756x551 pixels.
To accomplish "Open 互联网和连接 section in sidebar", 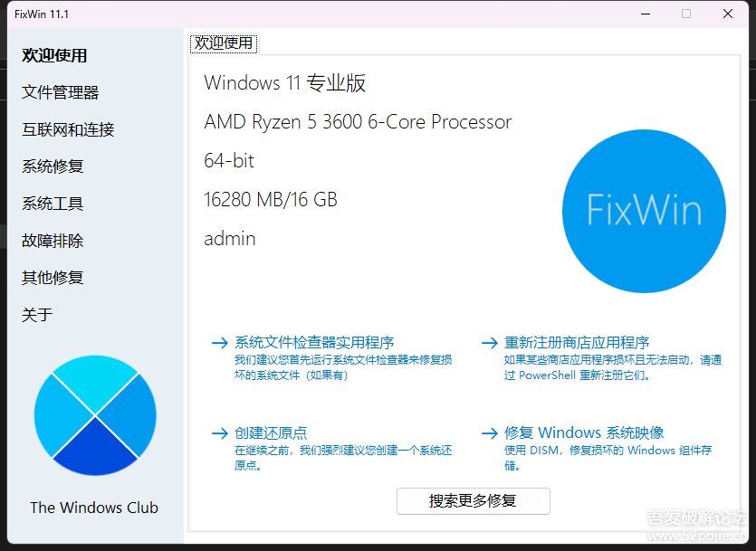I will coord(68,129).
